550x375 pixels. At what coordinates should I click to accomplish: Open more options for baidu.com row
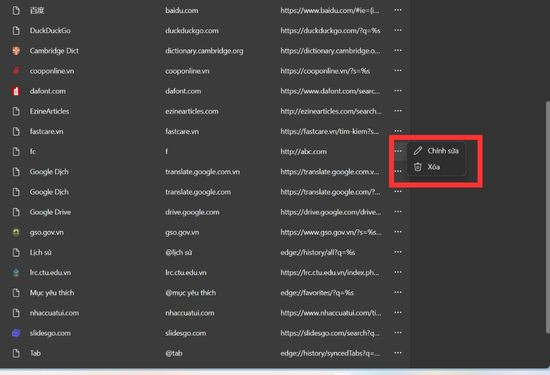click(x=398, y=10)
